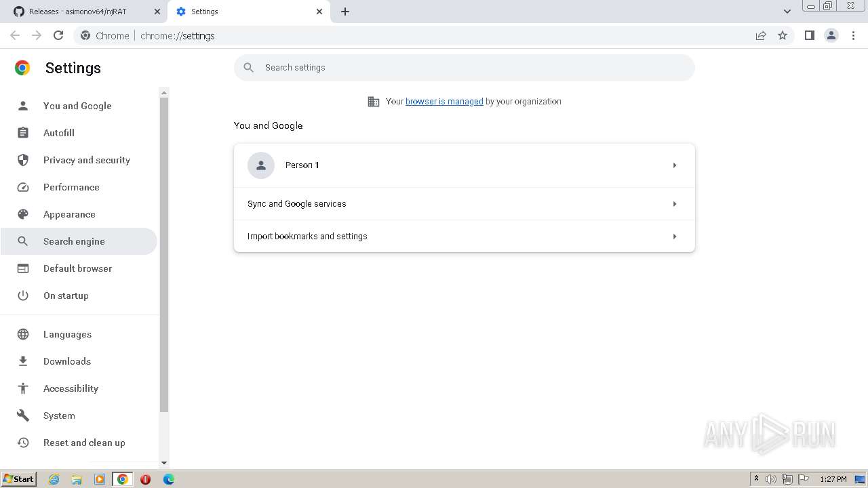Open Import bookmarks and settings
Image resolution: width=868 pixels, height=488 pixels.
pyautogui.click(x=465, y=237)
